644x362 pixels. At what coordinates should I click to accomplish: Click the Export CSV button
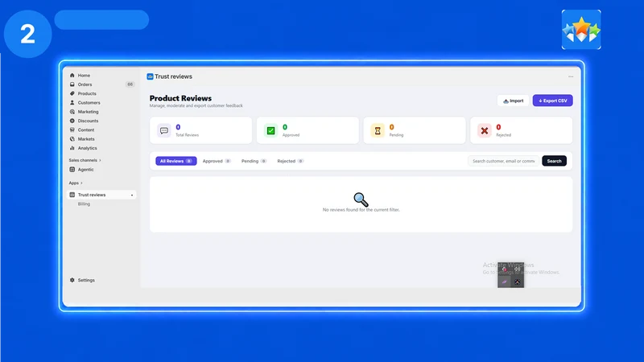552,101
